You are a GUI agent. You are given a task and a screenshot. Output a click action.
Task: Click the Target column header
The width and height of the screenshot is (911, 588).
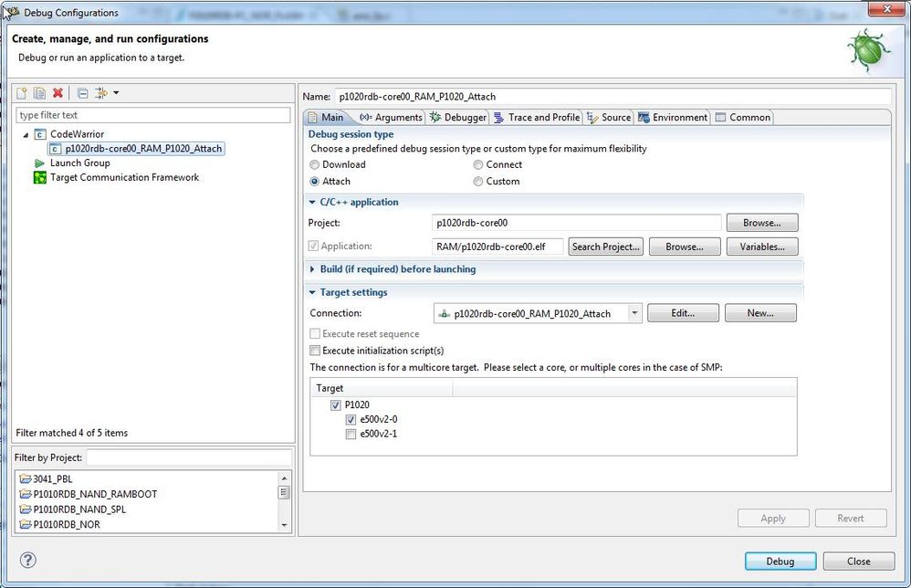coord(382,388)
